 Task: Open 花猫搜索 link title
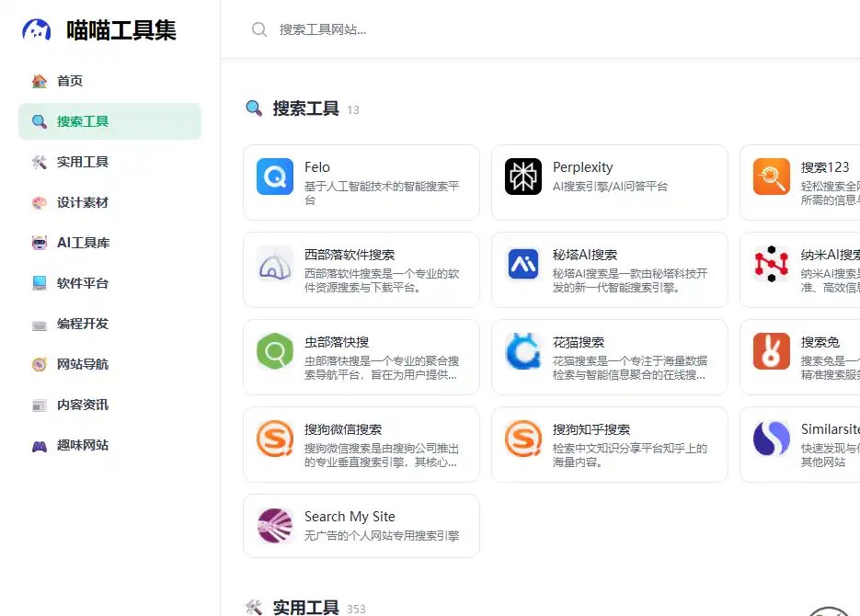pyautogui.click(x=579, y=343)
